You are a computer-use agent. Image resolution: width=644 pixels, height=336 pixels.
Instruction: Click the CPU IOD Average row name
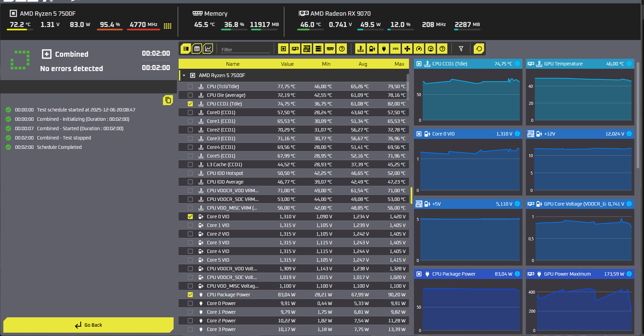(x=225, y=182)
